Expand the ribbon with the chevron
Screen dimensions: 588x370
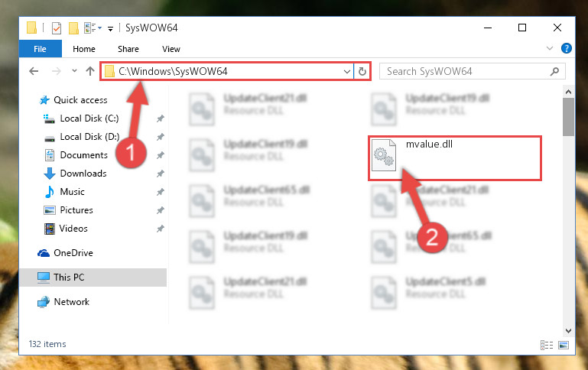coord(550,48)
